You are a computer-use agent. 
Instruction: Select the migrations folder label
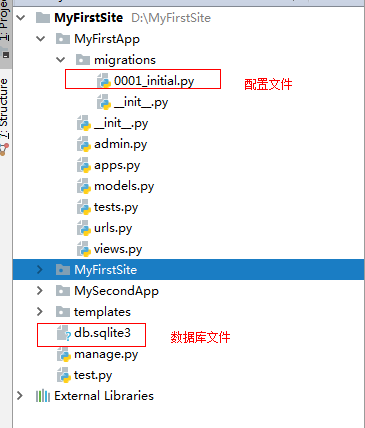pyautogui.click(x=125, y=60)
